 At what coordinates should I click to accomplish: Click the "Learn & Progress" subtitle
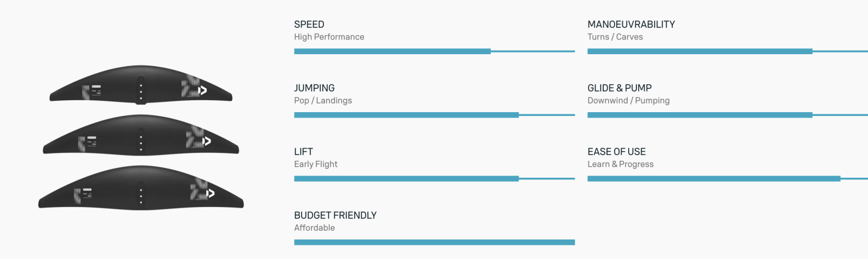(620, 164)
